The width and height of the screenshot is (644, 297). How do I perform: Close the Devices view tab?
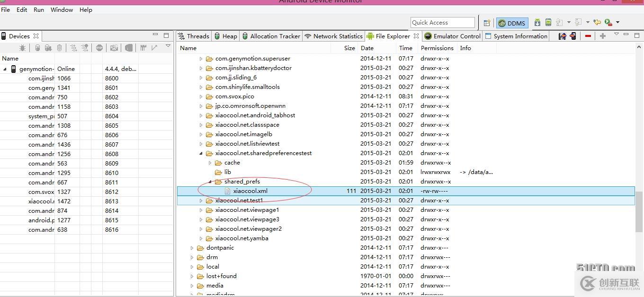pos(36,36)
